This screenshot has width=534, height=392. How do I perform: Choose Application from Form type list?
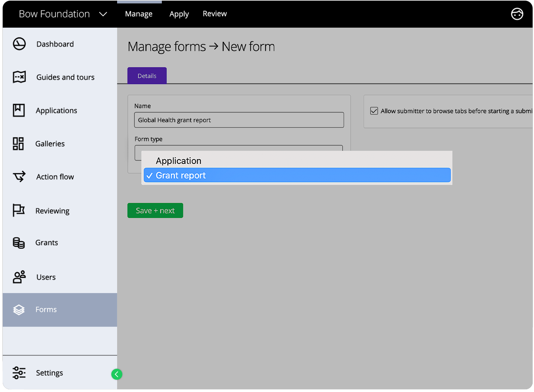pos(178,161)
